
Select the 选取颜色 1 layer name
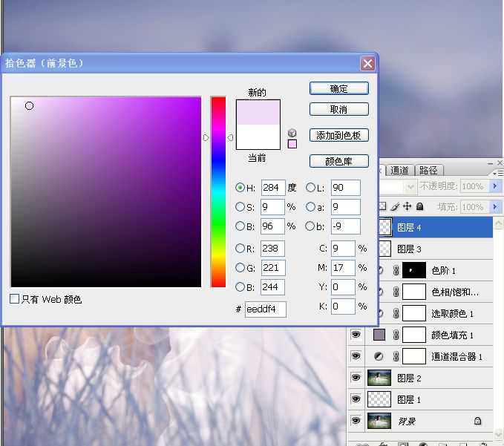pos(452,314)
